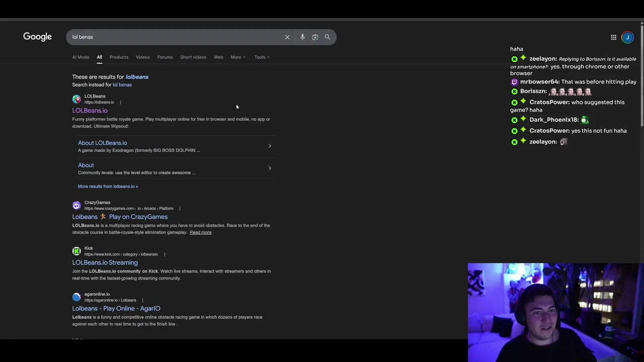The image size is (644, 362).
Task: Click Dark_Phoenix18's chat username
Action: pos(554,120)
